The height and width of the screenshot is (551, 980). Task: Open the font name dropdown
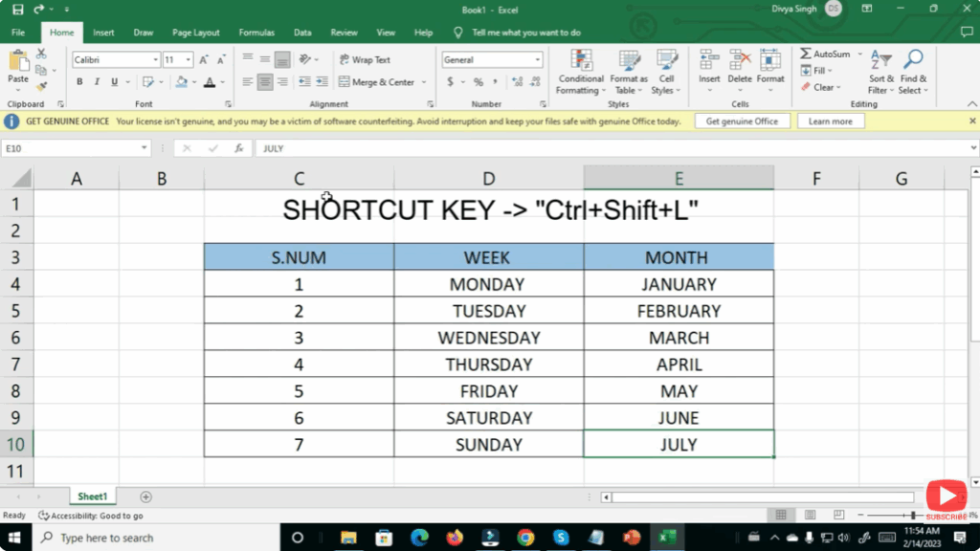[x=155, y=59]
